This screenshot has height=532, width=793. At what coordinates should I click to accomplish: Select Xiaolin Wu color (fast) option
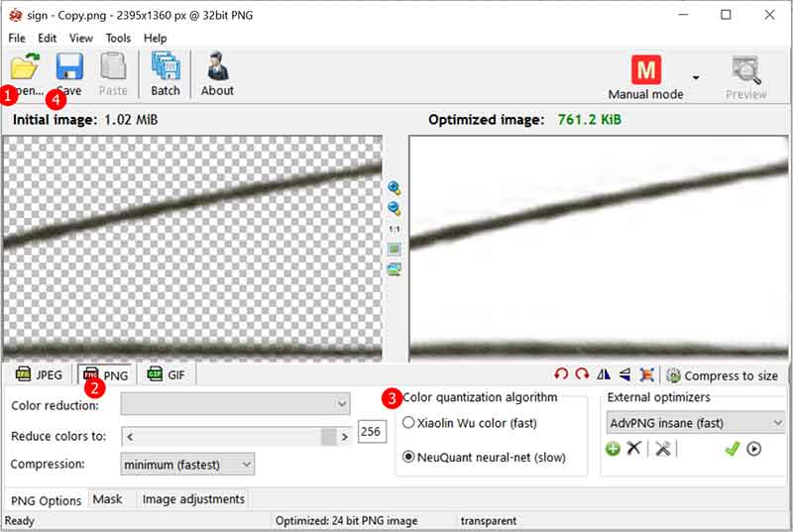[408, 423]
